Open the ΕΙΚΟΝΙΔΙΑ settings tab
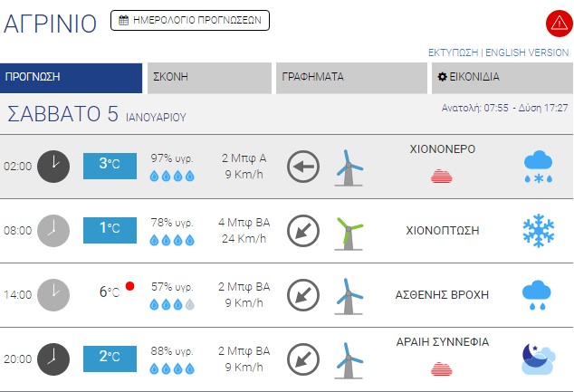The image size is (574, 392). pos(502,77)
